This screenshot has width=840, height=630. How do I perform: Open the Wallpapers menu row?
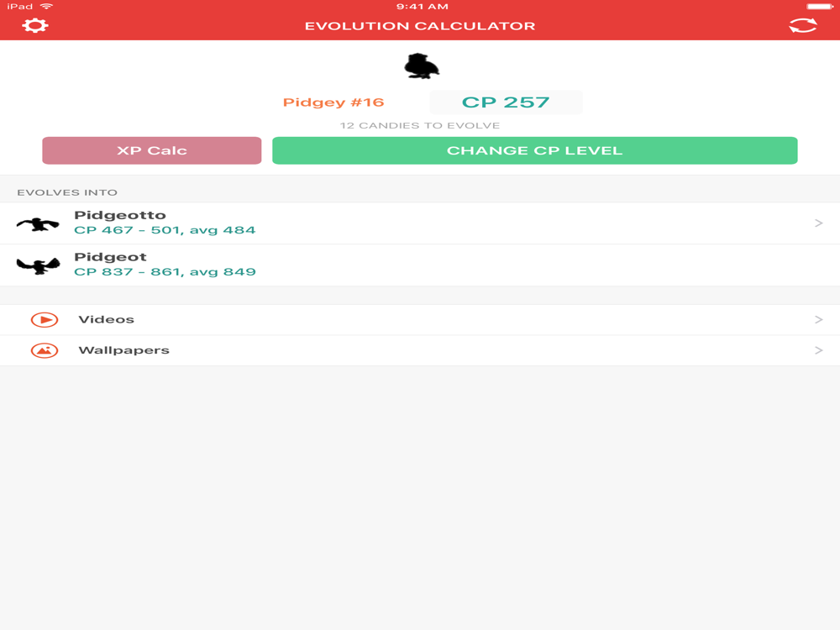coord(420,350)
